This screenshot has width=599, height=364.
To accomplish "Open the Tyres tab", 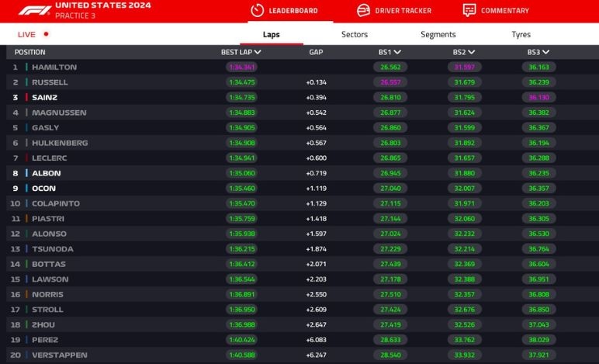I will coord(521,34).
